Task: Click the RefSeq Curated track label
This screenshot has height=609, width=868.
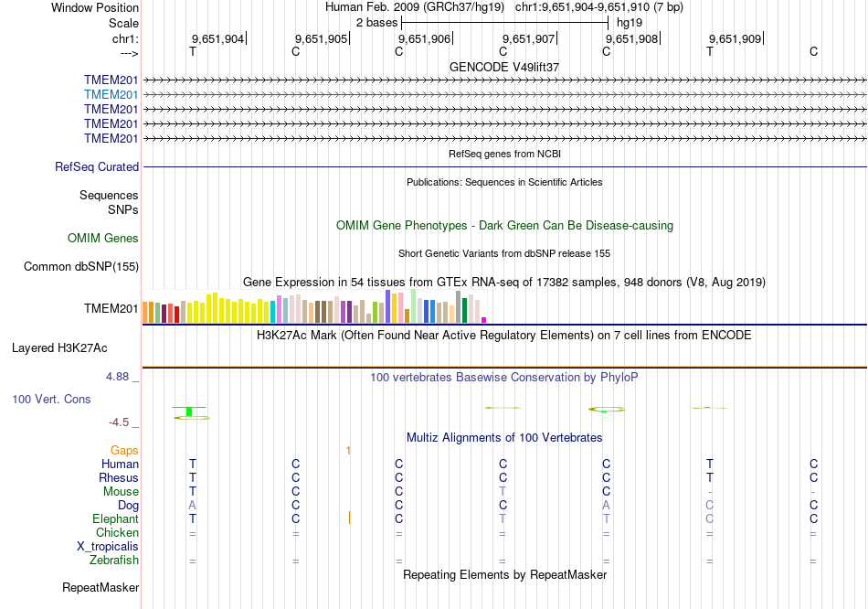Action: (97, 166)
